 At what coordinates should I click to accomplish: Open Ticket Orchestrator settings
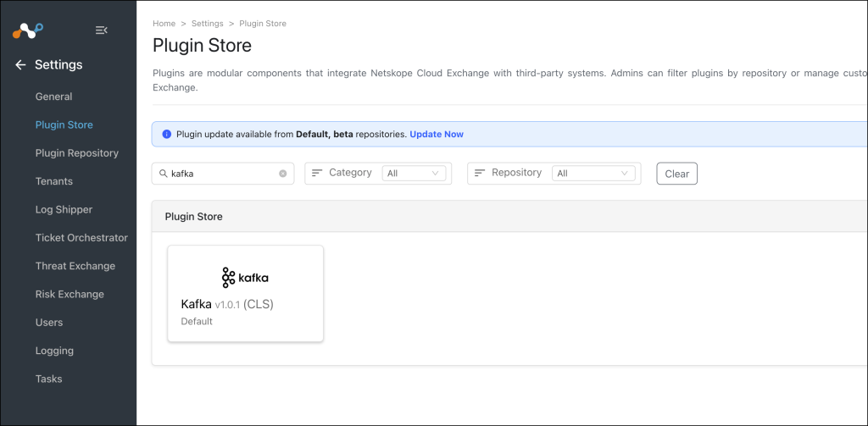pos(81,237)
